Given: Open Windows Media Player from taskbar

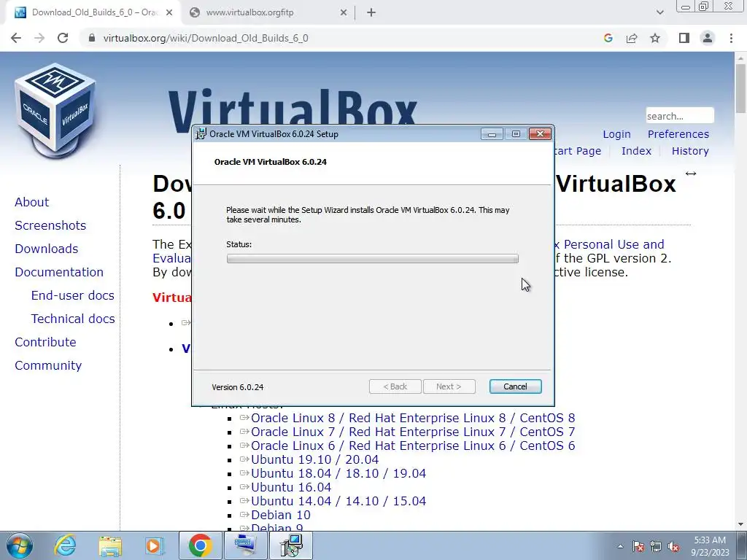Looking at the screenshot, I should pyautogui.click(x=155, y=545).
